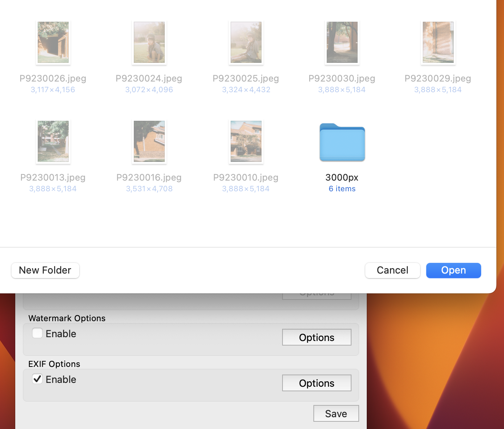Click the P9230030.jpeg file name
Screen dimensions: 504x429
[342, 78]
